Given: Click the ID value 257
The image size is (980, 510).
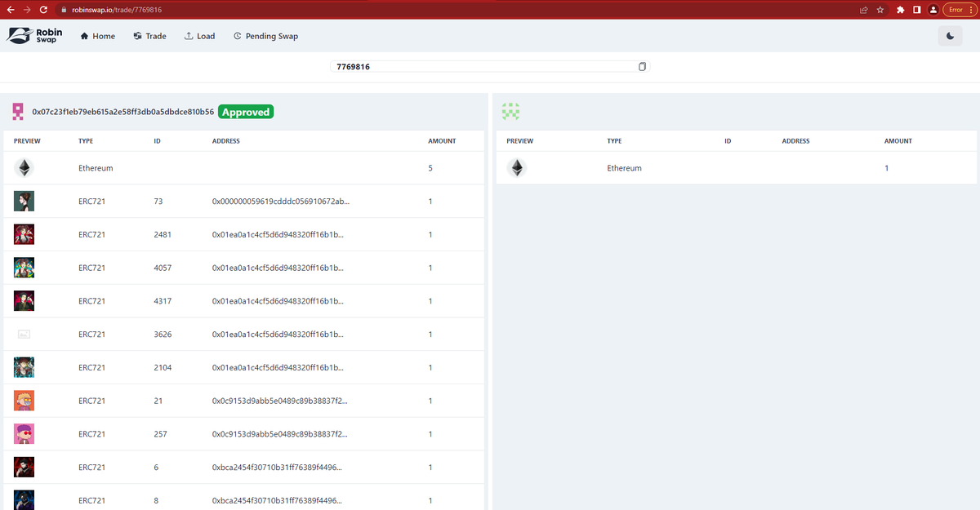Looking at the screenshot, I should point(160,435).
